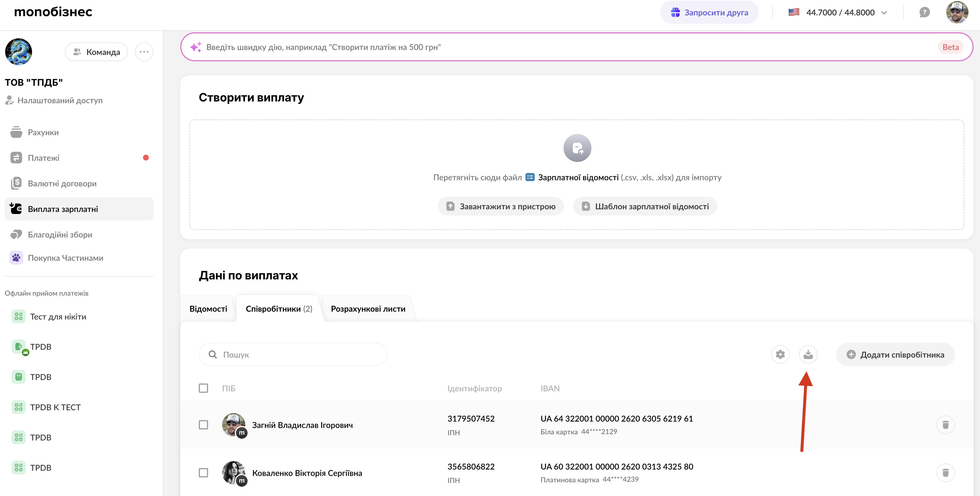Click the company dragon avatar
Image resolution: width=980 pixels, height=496 pixels.
tap(19, 51)
